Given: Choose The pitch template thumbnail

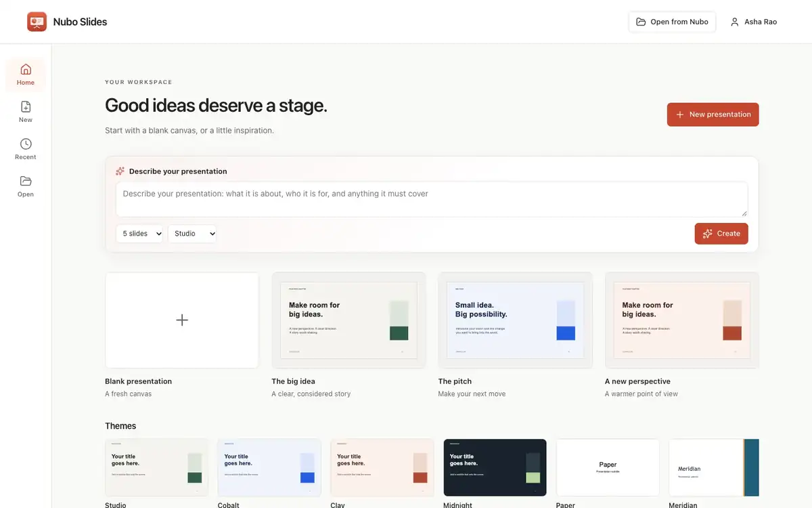Looking at the screenshot, I should coord(515,320).
